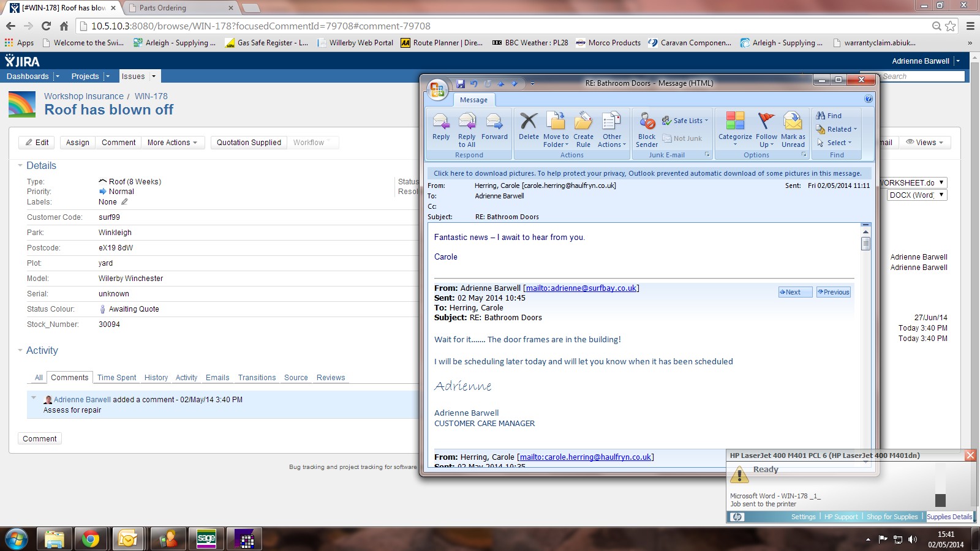
Task: Click the Quotation Supplied button
Action: coord(249,143)
